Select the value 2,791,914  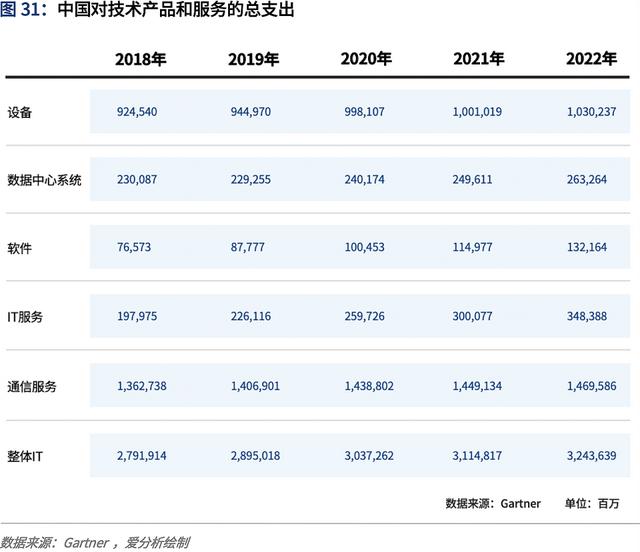pyautogui.click(x=142, y=456)
